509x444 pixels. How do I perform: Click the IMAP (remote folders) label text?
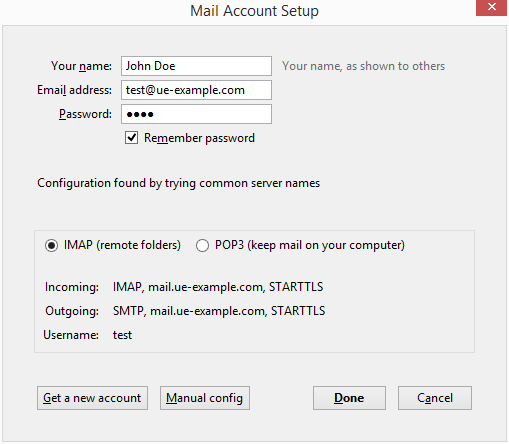tap(122, 245)
